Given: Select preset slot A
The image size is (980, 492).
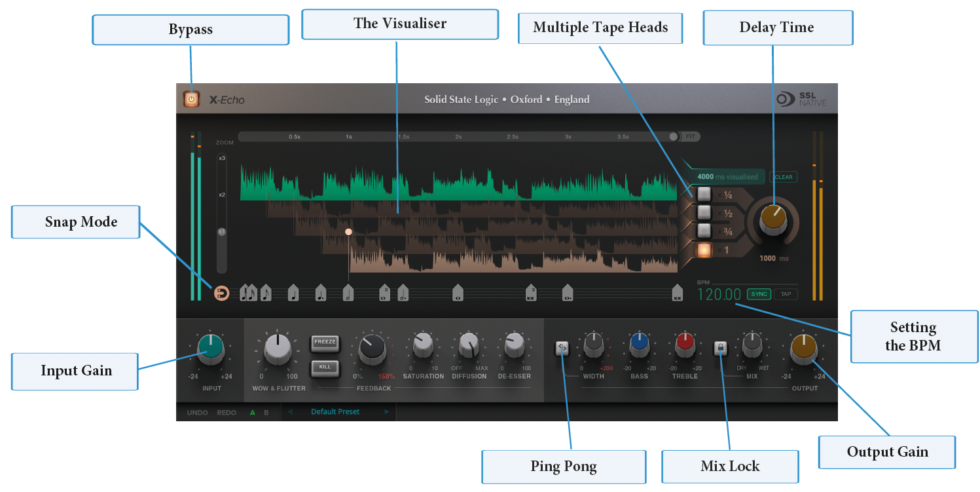Looking at the screenshot, I should (x=252, y=413).
